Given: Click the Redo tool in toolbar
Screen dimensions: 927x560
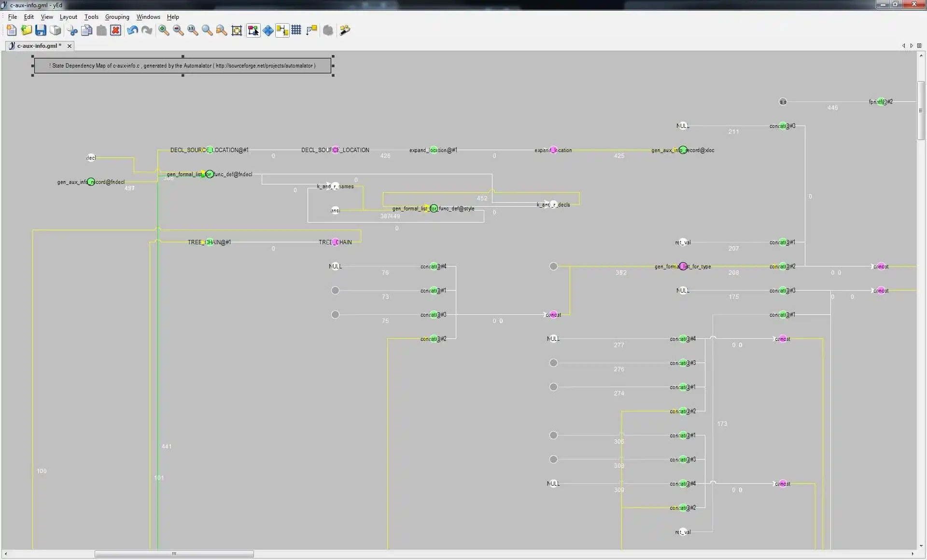Looking at the screenshot, I should click(x=146, y=30).
